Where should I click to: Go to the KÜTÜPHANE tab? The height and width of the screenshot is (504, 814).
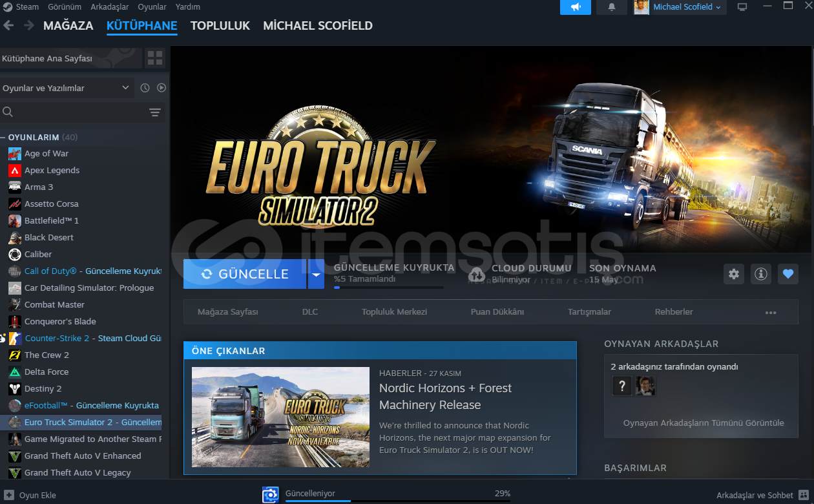click(x=142, y=26)
